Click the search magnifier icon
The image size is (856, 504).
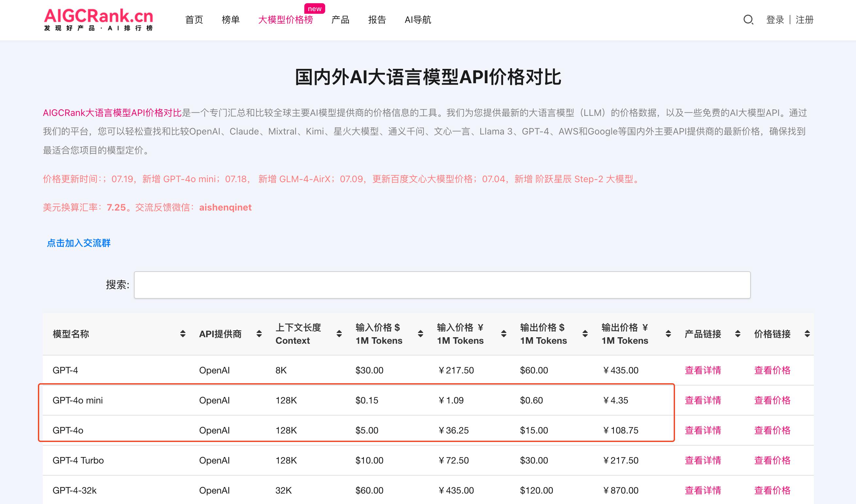tap(748, 20)
